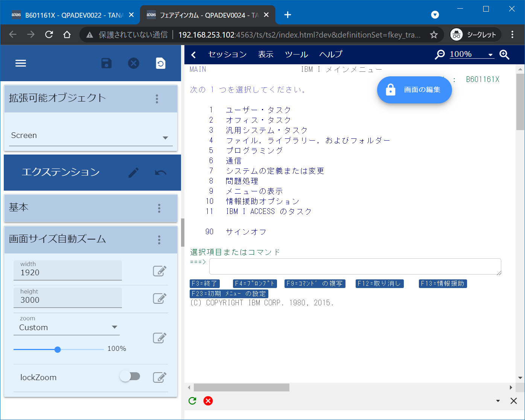The width and height of the screenshot is (525, 420).
Task: Click the edit icon next to zoom dropdown
Action: coord(160,338)
